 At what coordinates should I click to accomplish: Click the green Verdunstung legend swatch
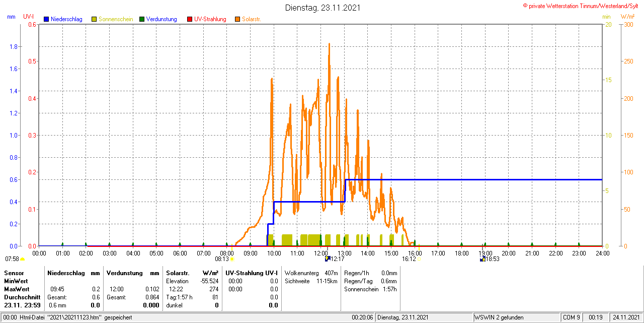pos(142,19)
